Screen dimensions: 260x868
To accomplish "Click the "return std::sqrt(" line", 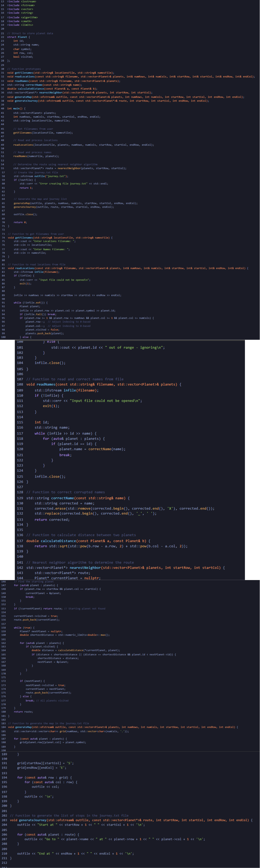I will tap(111, 546).
